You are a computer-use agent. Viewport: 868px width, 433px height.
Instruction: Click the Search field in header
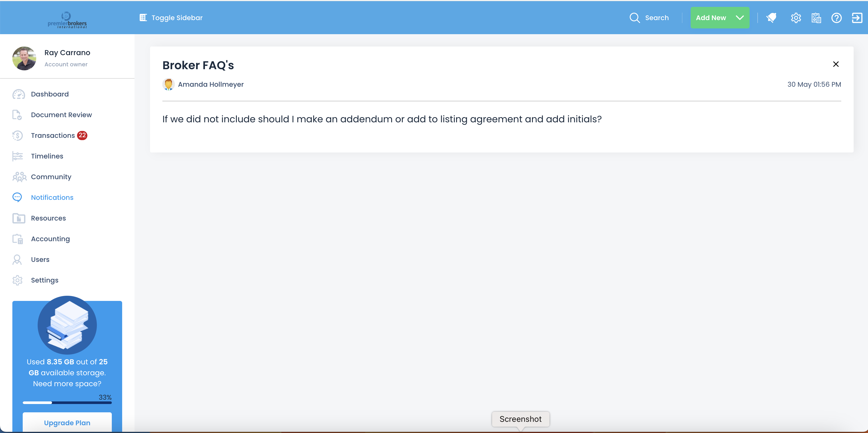pyautogui.click(x=649, y=18)
